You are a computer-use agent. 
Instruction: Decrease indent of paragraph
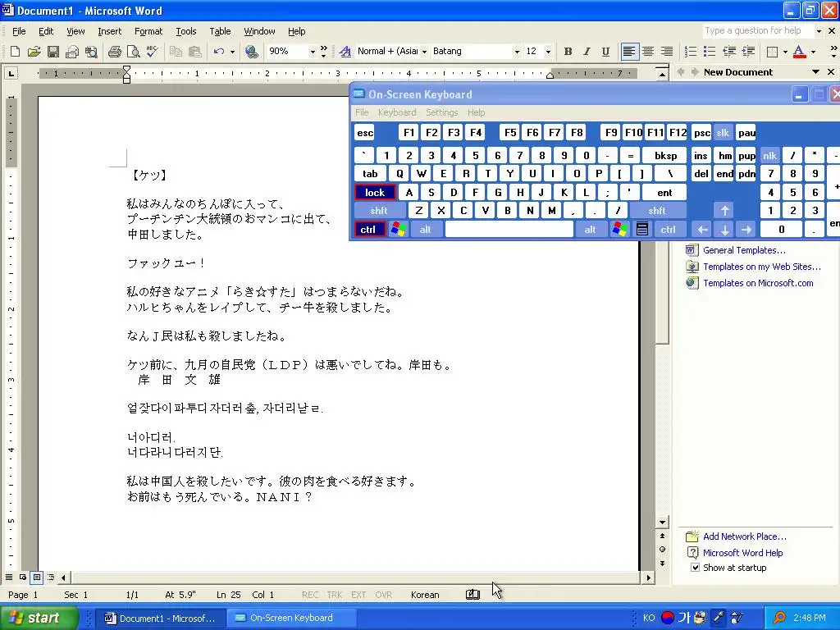729,52
